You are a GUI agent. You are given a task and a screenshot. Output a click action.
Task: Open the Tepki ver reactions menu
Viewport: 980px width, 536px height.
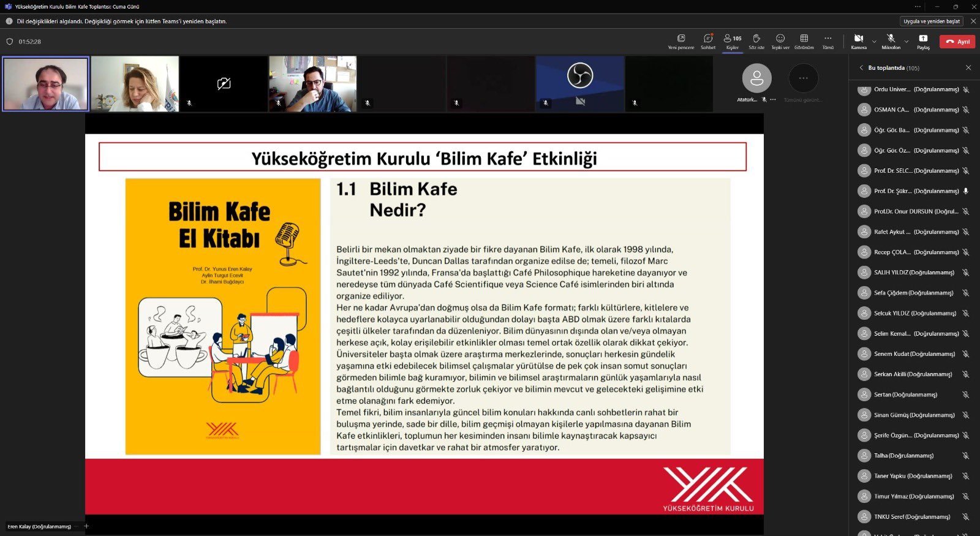pos(780,41)
